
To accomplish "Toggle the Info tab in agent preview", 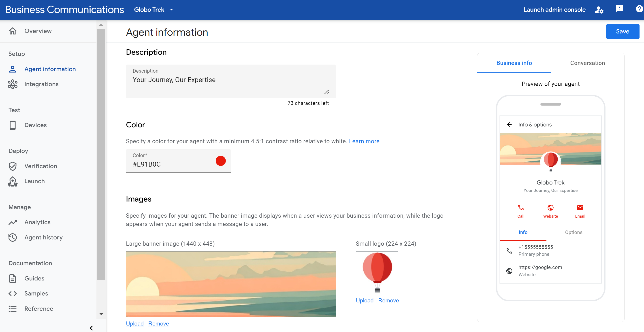I will (x=523, y=232).
